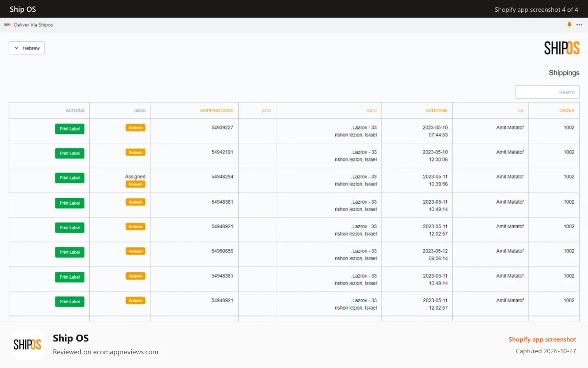Select shipping code 54950656 cell
This screenshot has width=588, height=368.
(222, 251)
